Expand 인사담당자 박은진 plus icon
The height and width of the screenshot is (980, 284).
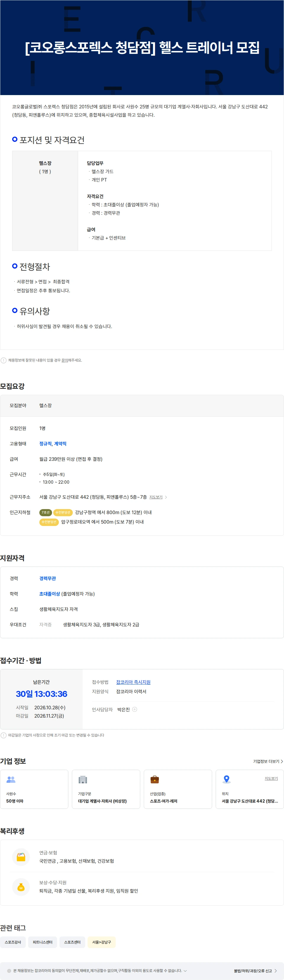coord(135,709)
